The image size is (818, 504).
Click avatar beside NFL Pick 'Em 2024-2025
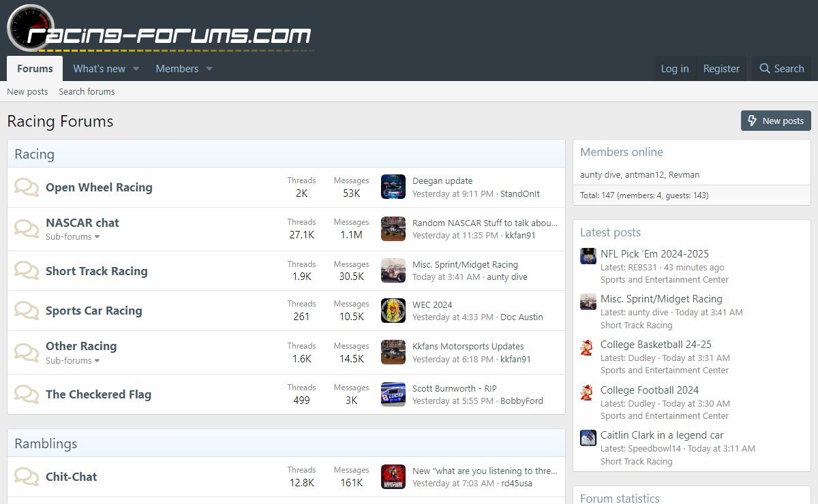(x=588, y=256)
